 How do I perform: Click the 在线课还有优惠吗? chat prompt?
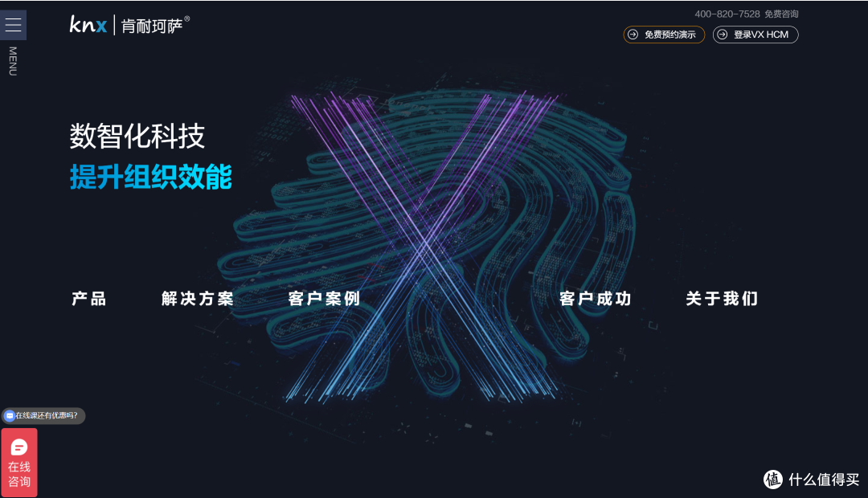(x=43, y=415)
